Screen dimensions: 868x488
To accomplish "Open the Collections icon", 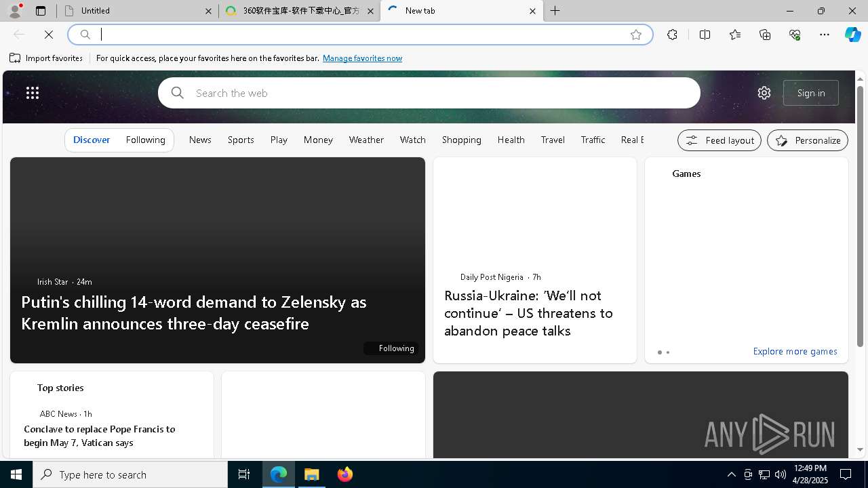I will pos(765,35).
